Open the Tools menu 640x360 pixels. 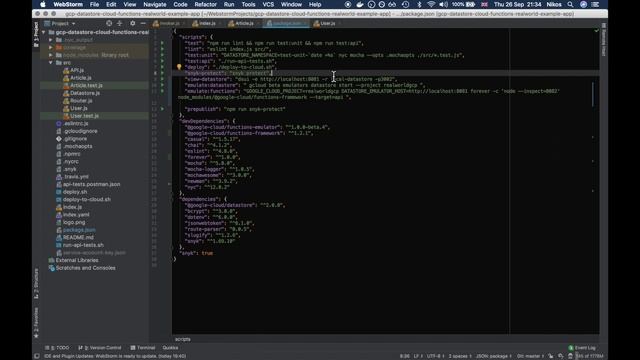[x=248, y=4]
